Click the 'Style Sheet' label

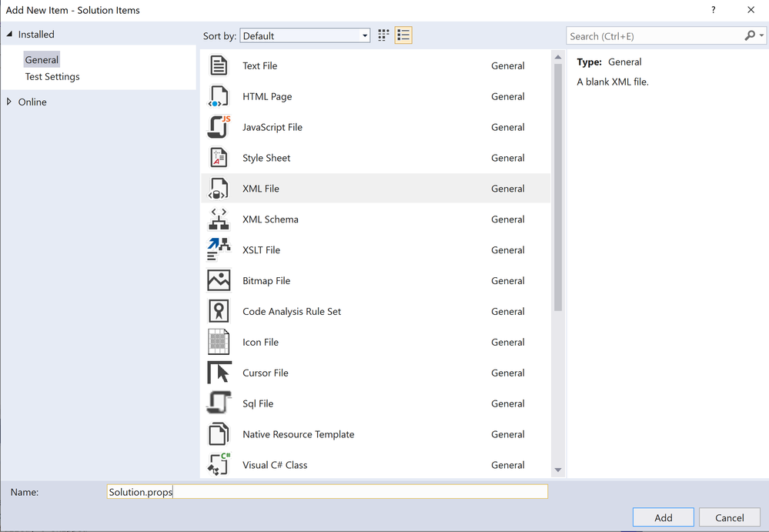tap(266, 158)
